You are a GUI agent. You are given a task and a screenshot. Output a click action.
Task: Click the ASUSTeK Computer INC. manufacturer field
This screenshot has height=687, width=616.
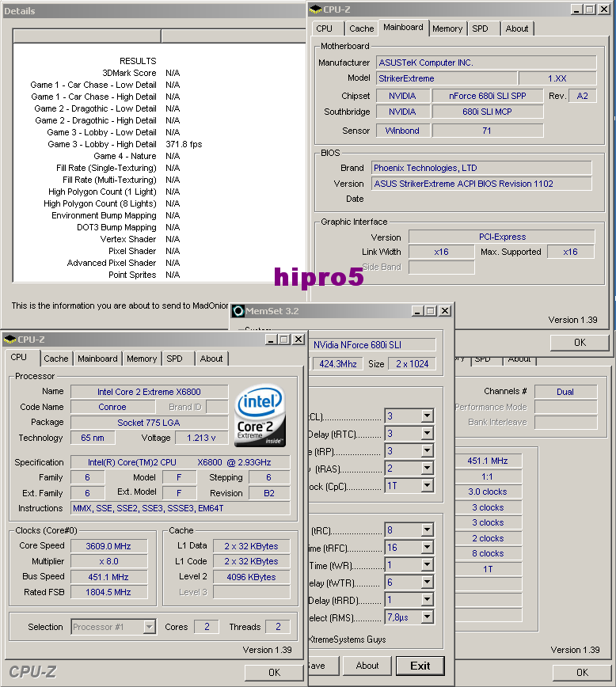(486, 63)
